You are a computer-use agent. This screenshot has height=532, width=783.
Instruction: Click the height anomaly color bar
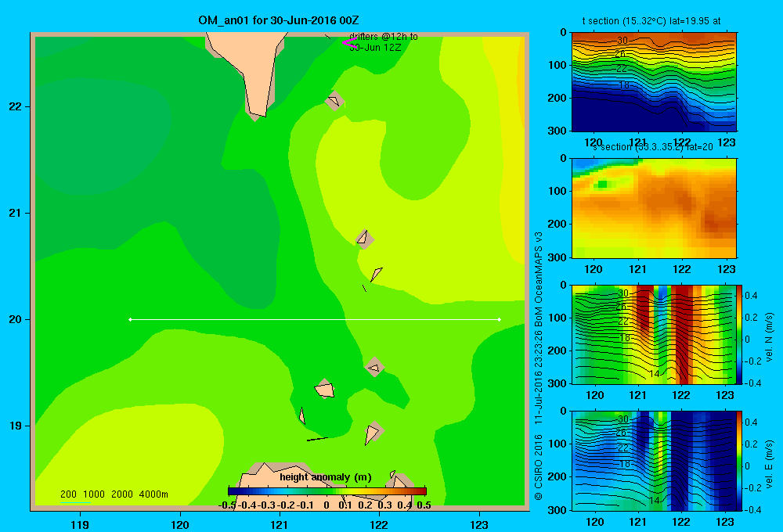click(x=327, y=491)
